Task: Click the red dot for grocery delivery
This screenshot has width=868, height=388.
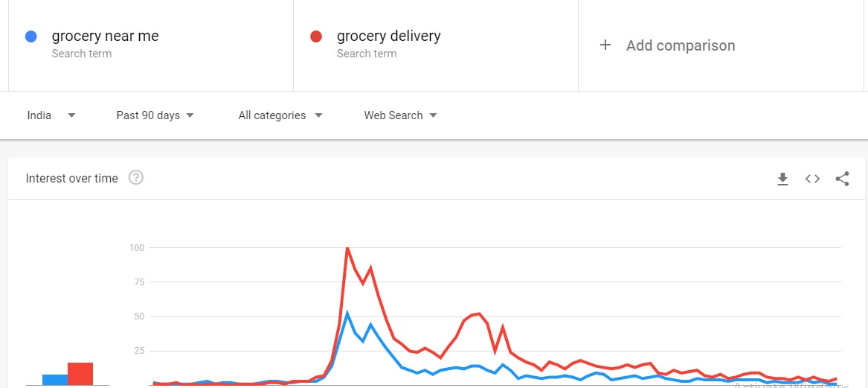Action: (316, 36)
